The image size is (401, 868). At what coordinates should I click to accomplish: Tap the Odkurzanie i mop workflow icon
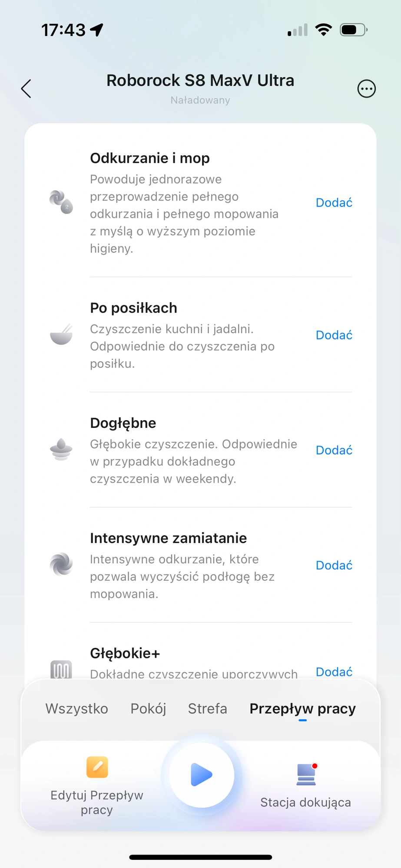[61, 202]
